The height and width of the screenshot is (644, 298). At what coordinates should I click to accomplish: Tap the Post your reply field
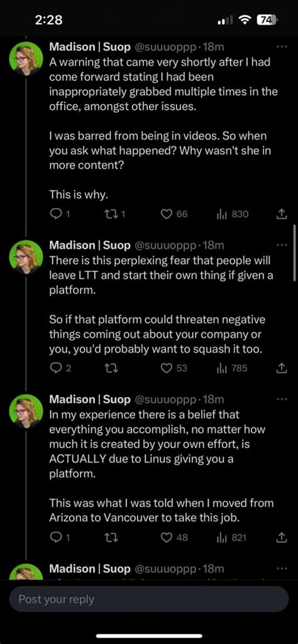pyautogui.click(x=149, y=599)
